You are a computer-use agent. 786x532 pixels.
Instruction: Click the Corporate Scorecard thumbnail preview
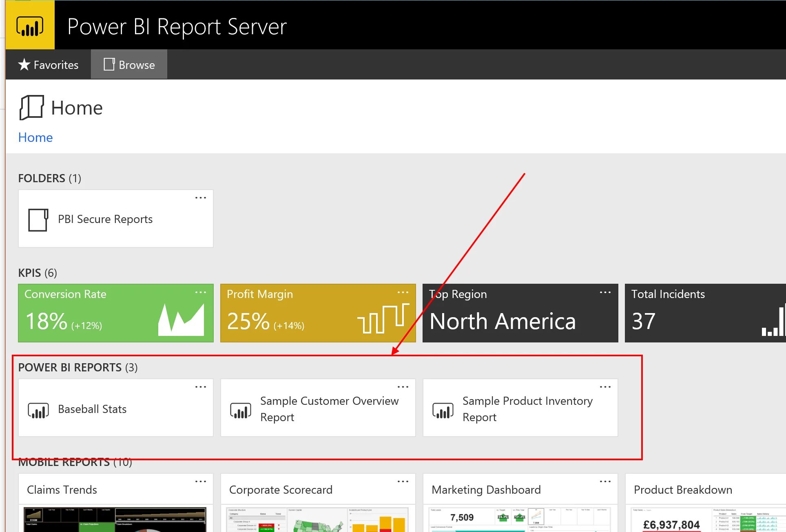[x=317, y=519]
